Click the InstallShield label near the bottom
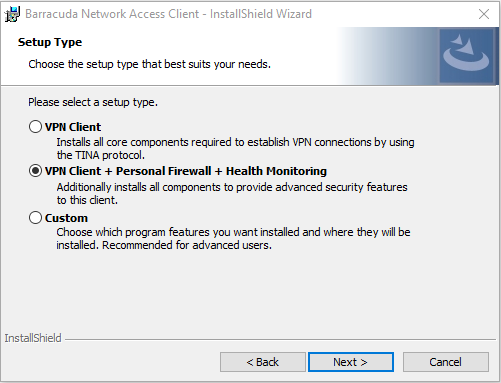This screenshot has width=501, height=383. pos(33,338)
